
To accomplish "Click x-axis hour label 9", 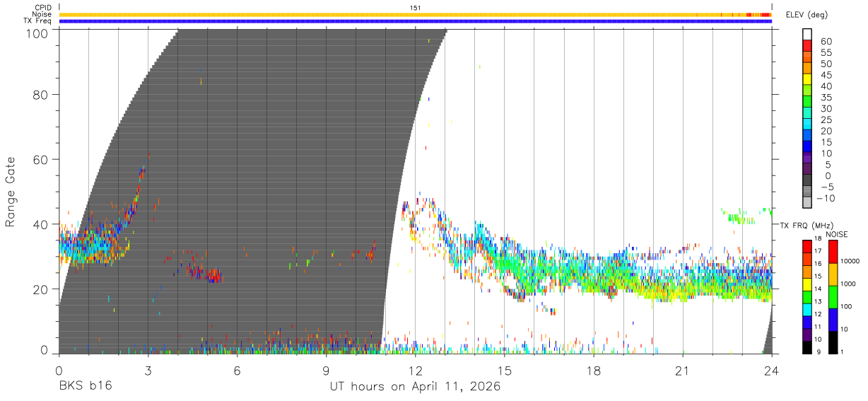I will click(326, 370).
